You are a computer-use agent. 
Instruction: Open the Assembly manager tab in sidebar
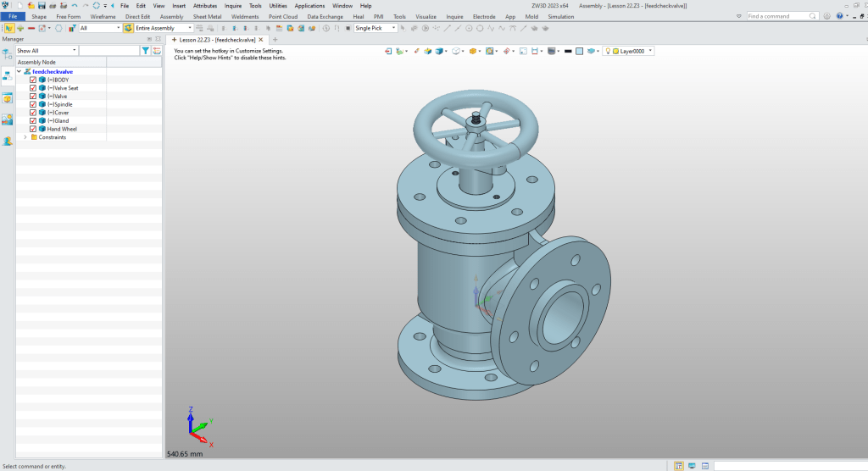tap(7, 75)
